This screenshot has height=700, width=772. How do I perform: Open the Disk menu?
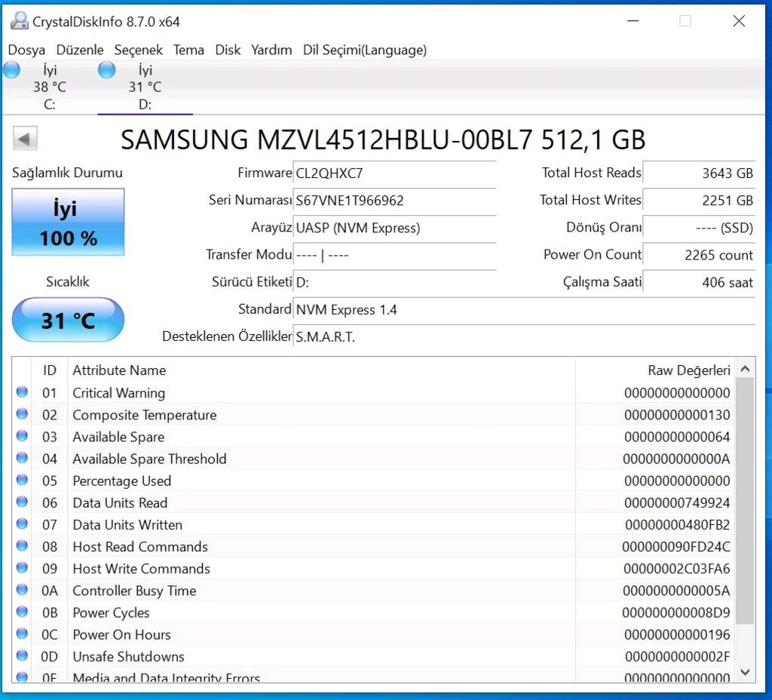228,51
